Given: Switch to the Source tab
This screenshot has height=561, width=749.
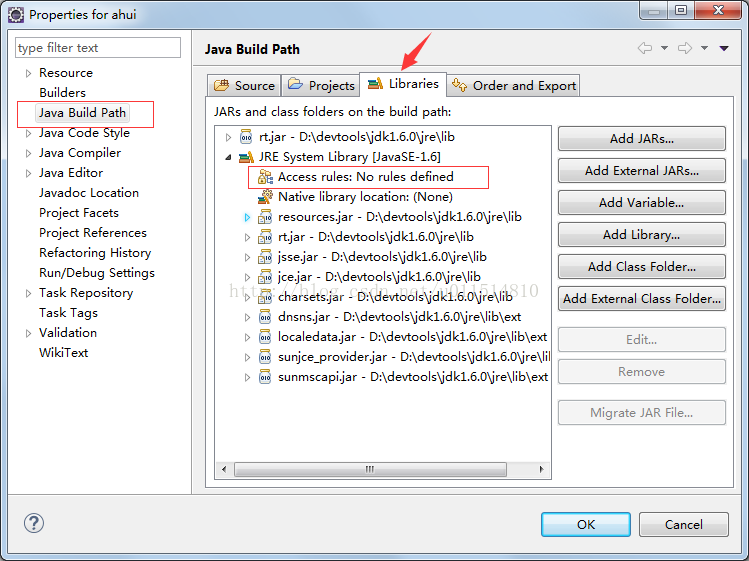Looking at the screenshot, I should point(245,86).
